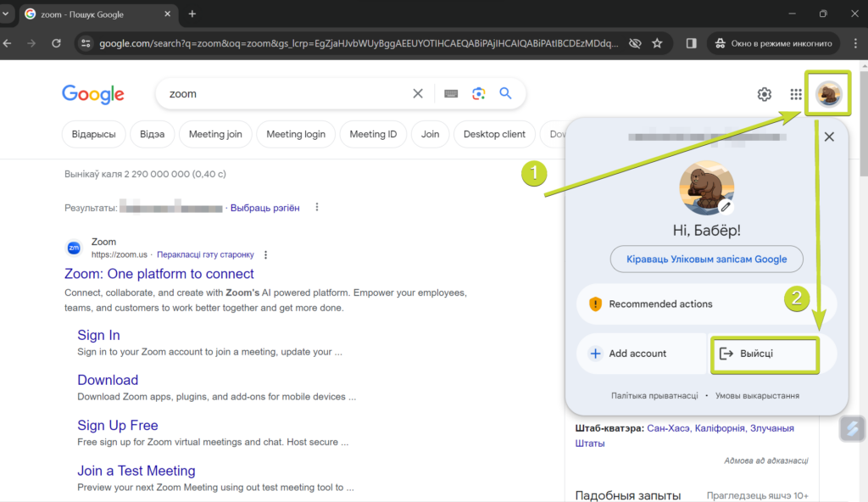Bookmark this page star icon
The width and height of the screenshot is (868, 502).
[x=657, y=43]
